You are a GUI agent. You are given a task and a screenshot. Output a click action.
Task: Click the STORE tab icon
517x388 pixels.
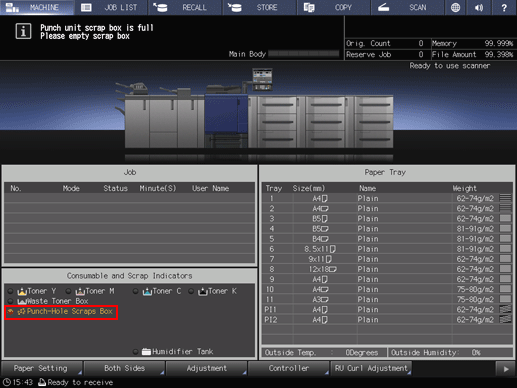point(235,7)
